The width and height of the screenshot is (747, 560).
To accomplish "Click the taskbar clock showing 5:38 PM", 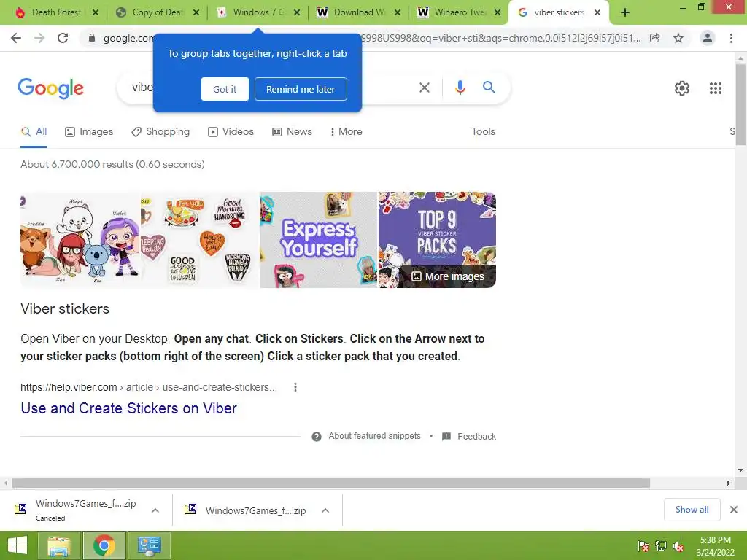I will 715,546.
